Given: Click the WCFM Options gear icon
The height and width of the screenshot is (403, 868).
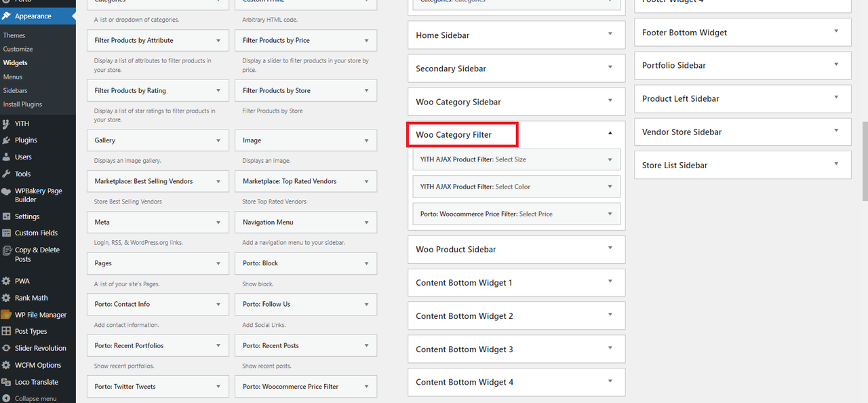Looking at the screenshot, I should (7, 365).
